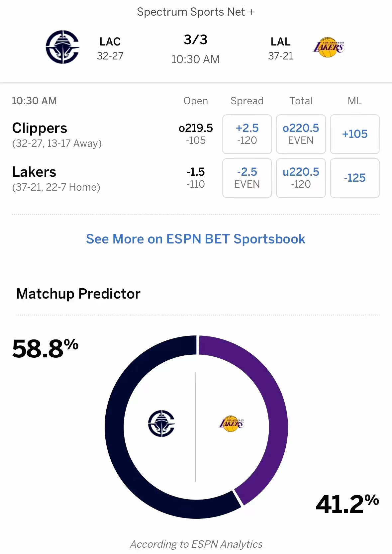392x554 pixels.
Task: Tap the LAC team abbreviation
Action: 110,42
